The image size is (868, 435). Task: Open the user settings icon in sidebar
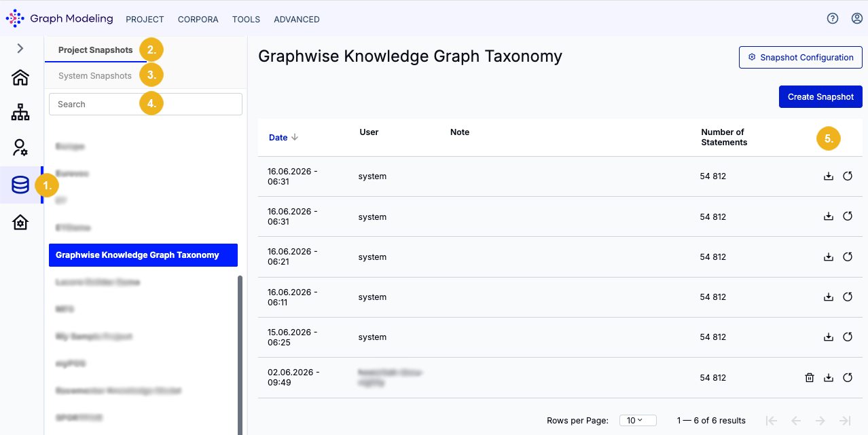(20, 147)
